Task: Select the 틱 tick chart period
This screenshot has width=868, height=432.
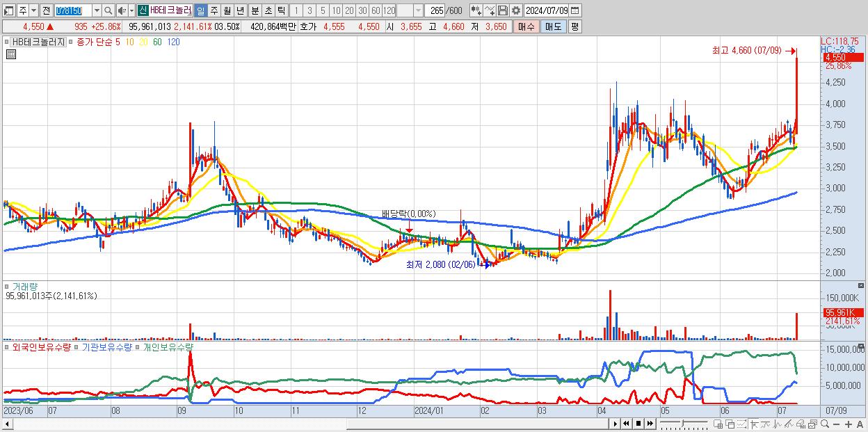Action: point(281,10)
